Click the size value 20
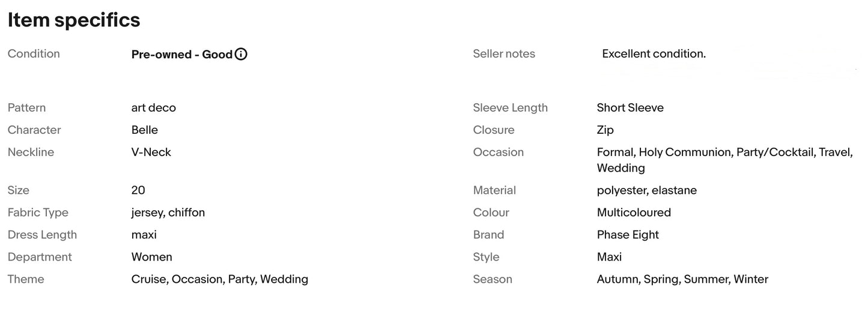This screenshot has width=868, height=314. click(x=138, y=190)
